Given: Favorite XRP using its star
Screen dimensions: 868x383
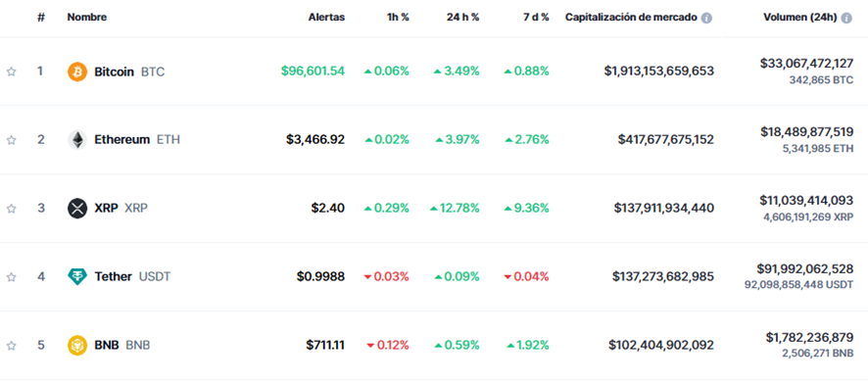Looking at the screenshot, I should (x=11, y=209).
